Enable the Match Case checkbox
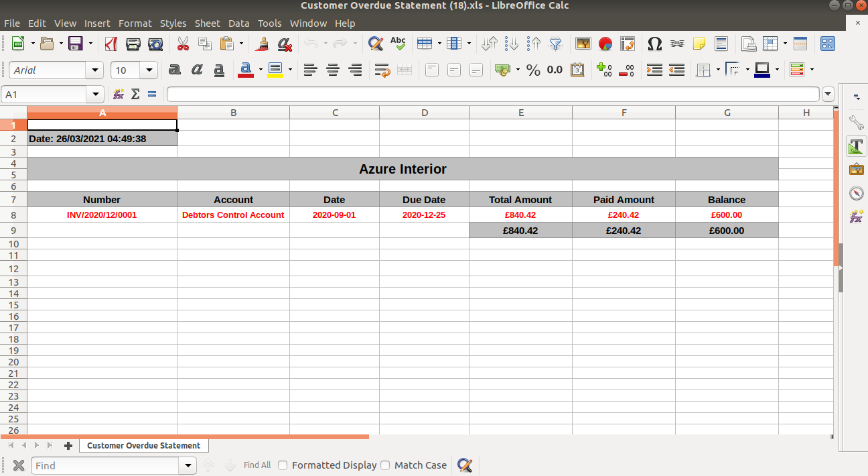Image resolution: width=868 pixels, height=476 pixels. tap(385, 465)
